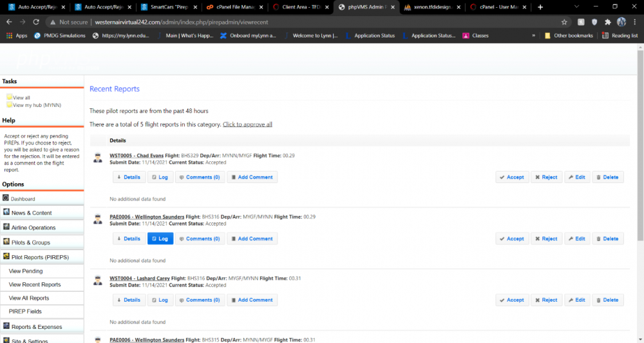Click the 'Click to approve all' link
Screen dimensions: 644x343
tap(247, 124)
